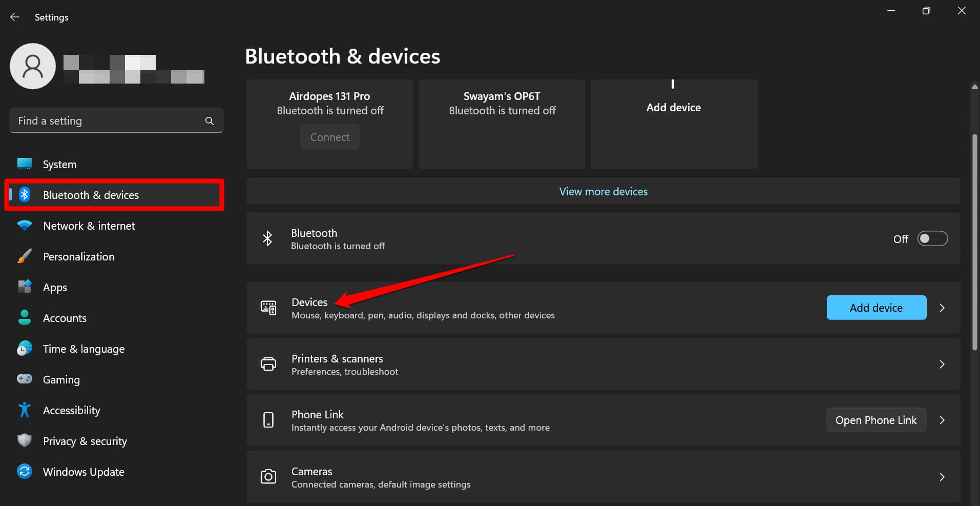Screen dimensions: 980x506
Task: Click the Network wifi icon
Action: tap(25, 226)
